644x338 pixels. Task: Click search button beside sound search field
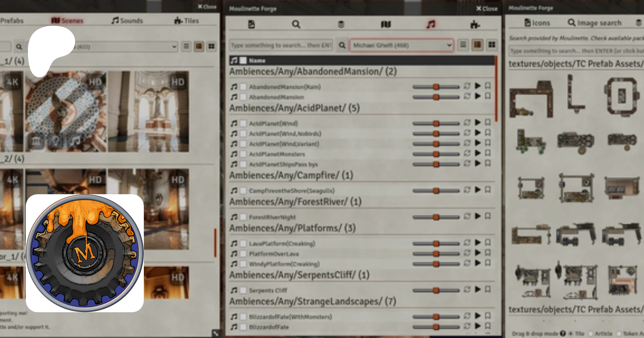(342, 45)
